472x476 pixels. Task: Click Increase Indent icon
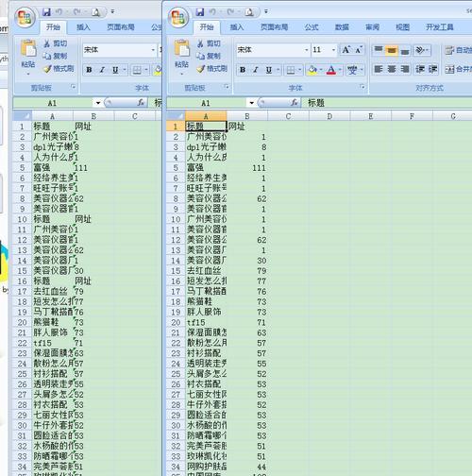[x=432, y=69]
